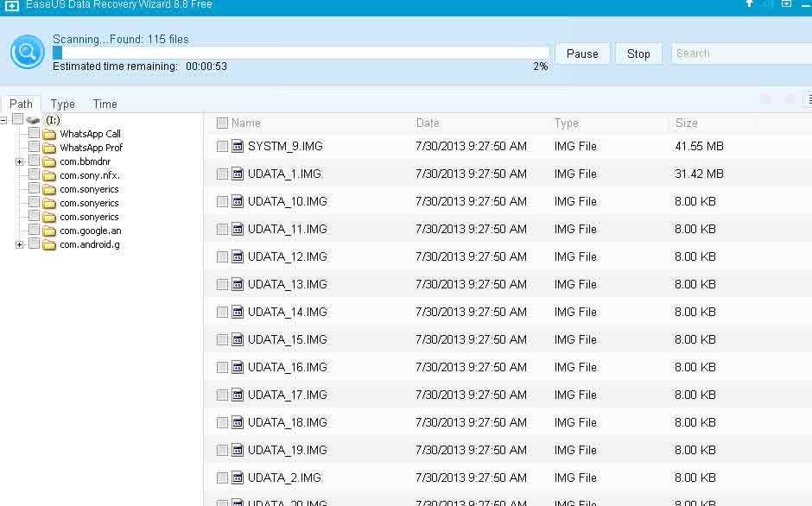Open the Time tab
The height and width of the screenshot is (506, 812).
(105, 104)
